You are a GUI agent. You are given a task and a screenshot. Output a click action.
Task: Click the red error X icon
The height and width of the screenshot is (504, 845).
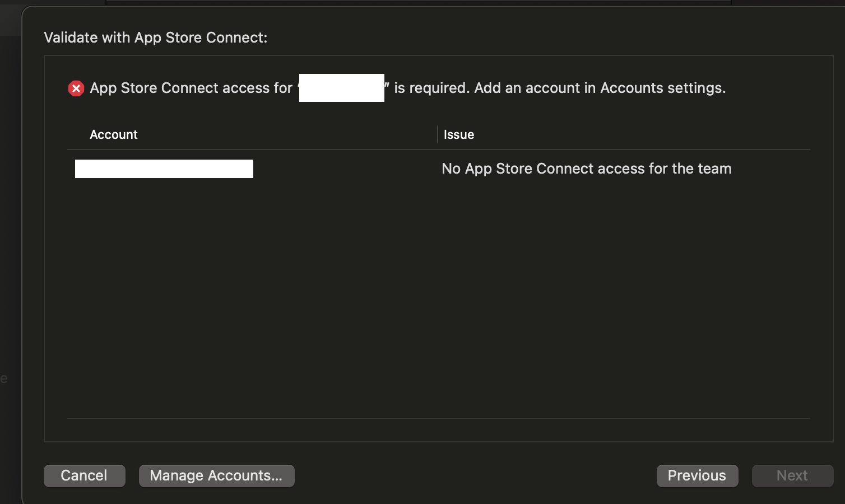[76, 88]
